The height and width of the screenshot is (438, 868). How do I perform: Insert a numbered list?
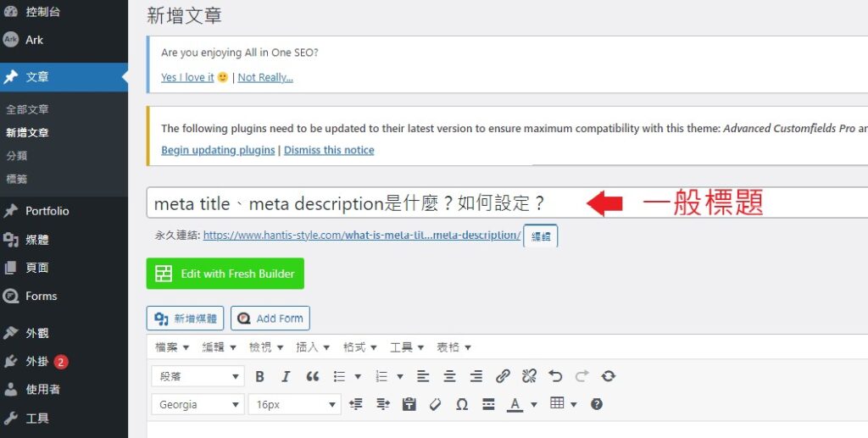pyautogui.click(x=381, y=377)
